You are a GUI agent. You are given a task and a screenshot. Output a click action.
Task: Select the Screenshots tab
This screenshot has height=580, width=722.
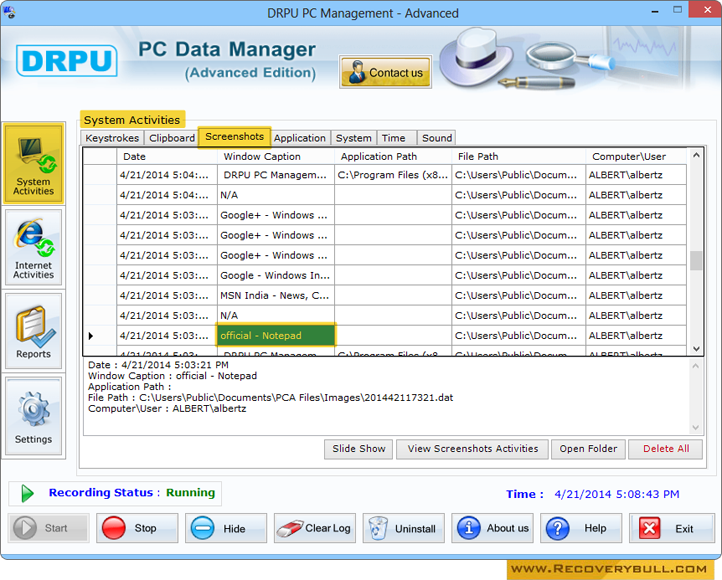[x=234, y=137]
